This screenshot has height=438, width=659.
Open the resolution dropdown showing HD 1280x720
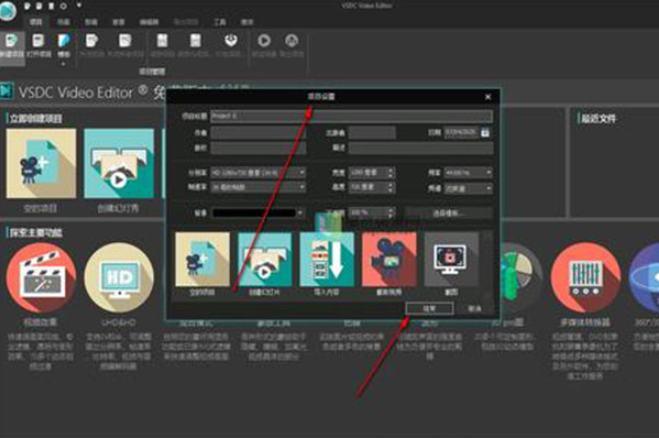pyautogui.click(x=258, y=172)
